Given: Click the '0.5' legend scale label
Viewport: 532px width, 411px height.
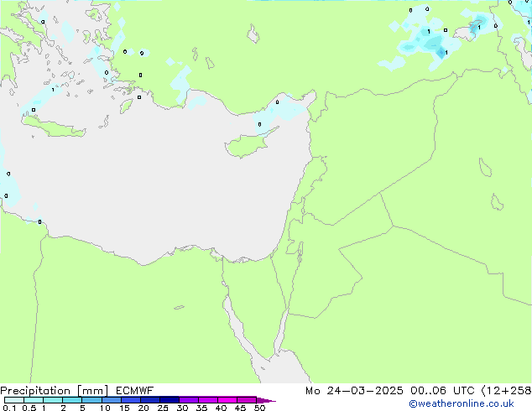Looking at the screenshot, I should tap(29, 408).
